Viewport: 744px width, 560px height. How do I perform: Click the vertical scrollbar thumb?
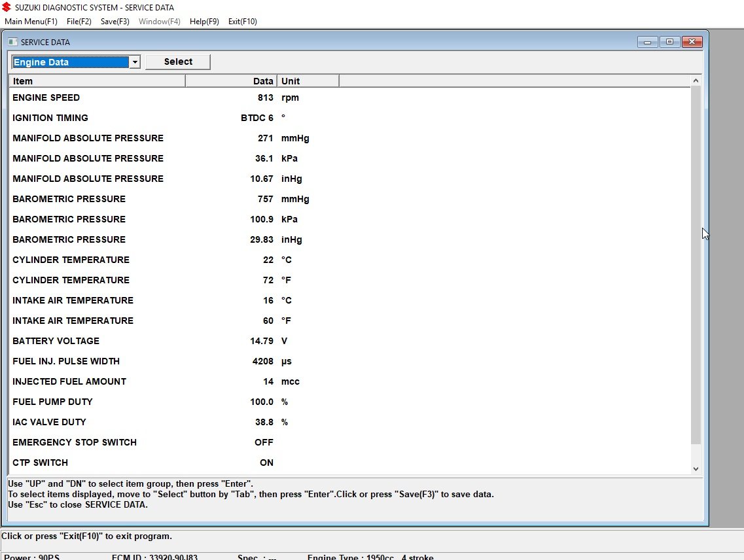tap(696, 266)
